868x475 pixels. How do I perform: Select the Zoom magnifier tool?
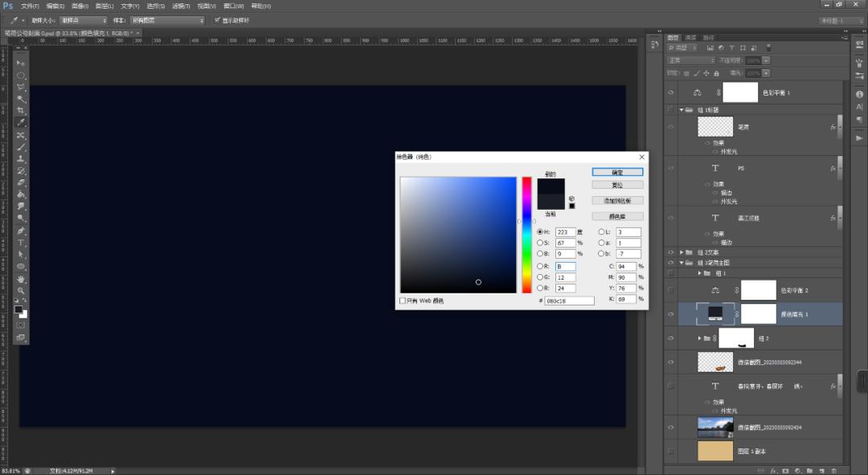21,290
